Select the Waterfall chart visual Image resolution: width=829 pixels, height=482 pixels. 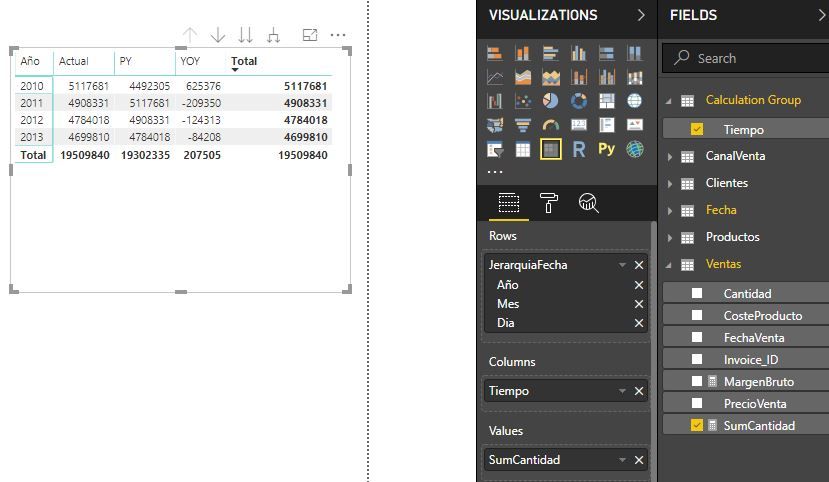[495, 100]
